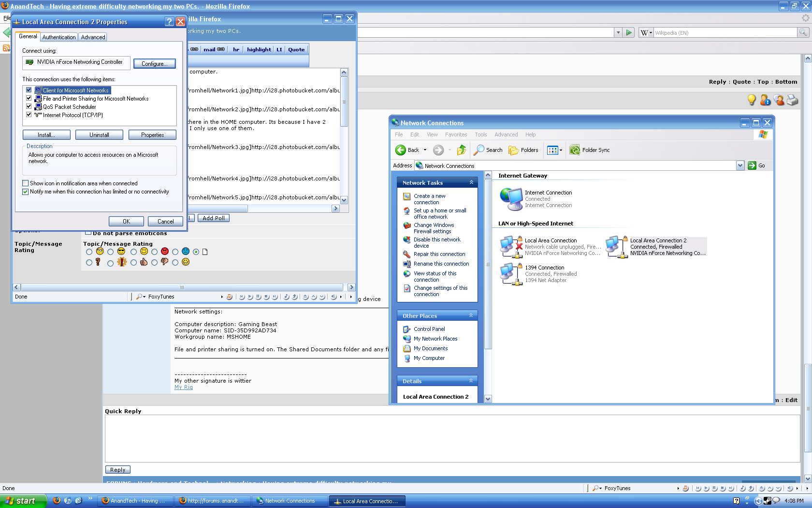Switch to the Authentication tab
The height and width of the screenshot is (508, 812).
click(x=58, y=37)
